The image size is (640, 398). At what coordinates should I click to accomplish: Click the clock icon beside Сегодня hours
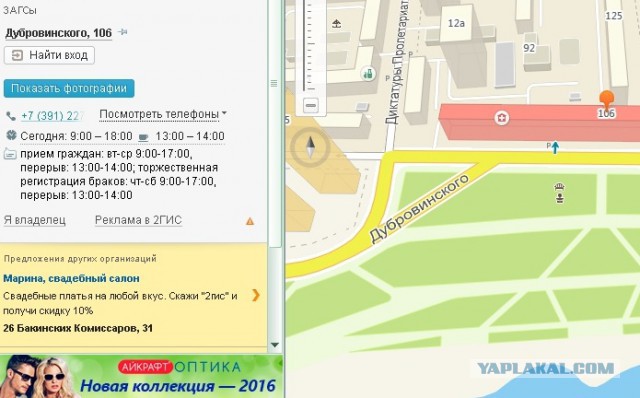[11, 135]
